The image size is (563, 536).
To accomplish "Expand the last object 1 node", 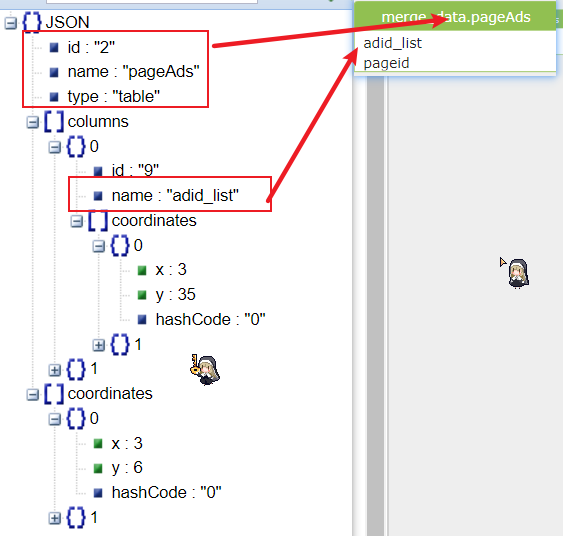I will click(55, 518).
